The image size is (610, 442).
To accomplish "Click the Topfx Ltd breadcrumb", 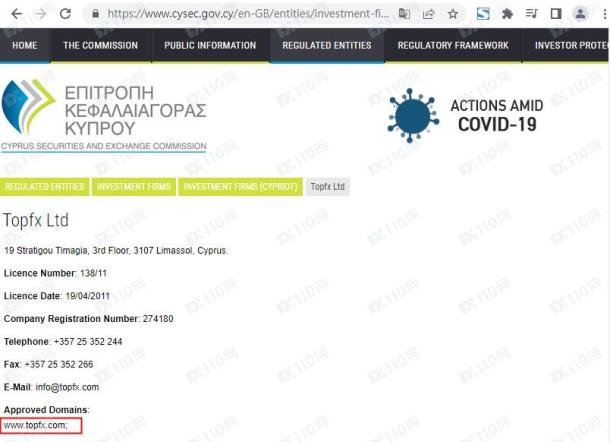I will (x=328, y=187).
